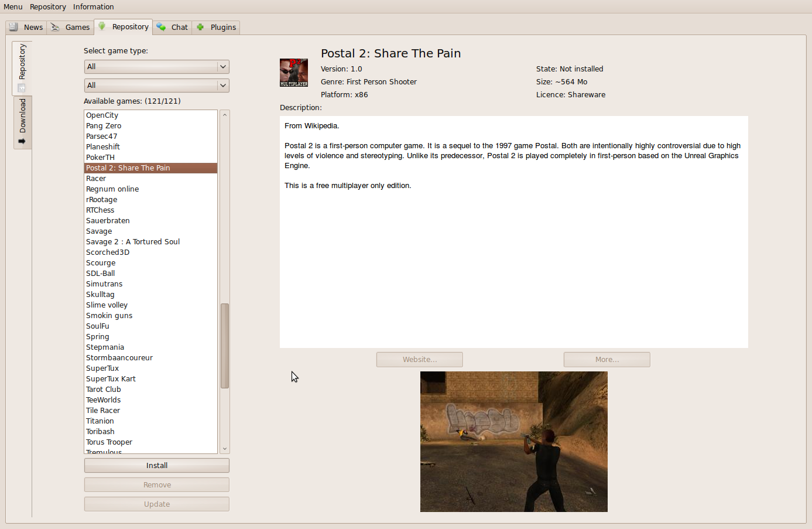Open the Information menu
The image size is (812, 529).
coord(93,7)
